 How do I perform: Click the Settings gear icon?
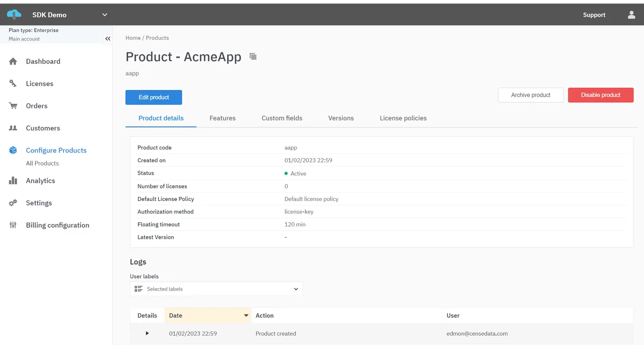pos(14,203)
